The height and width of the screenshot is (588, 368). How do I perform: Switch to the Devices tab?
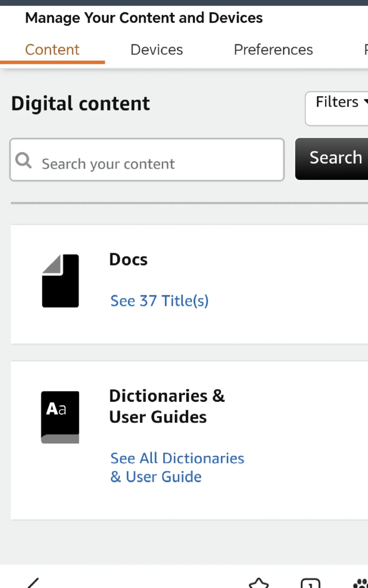click(x=157, y=50)
